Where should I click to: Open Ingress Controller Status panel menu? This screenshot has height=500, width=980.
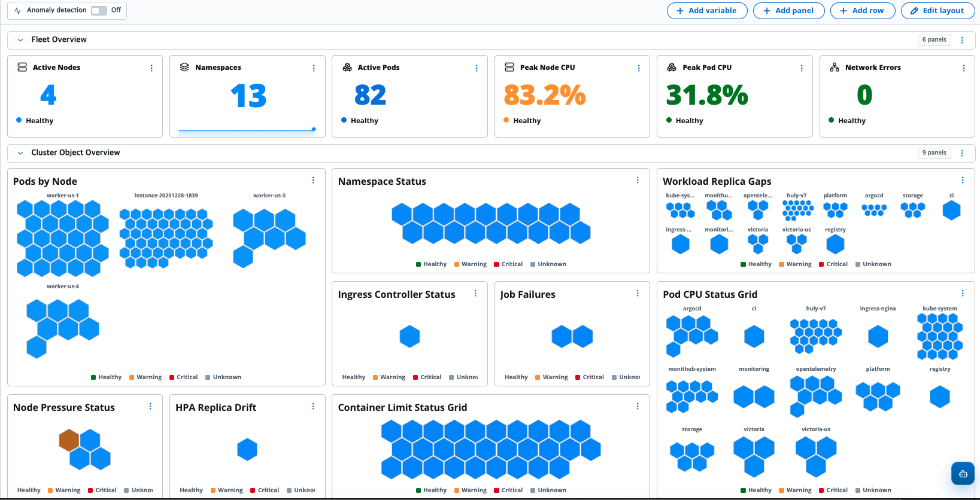[x=475, y=293]
